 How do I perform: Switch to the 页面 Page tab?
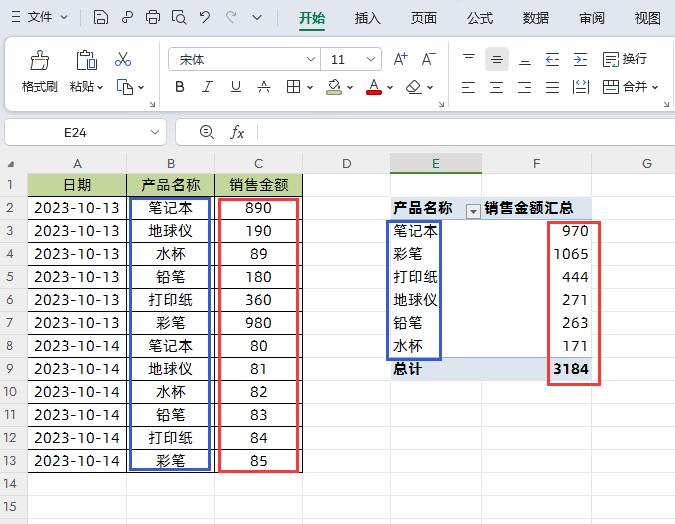click(424, 18)
